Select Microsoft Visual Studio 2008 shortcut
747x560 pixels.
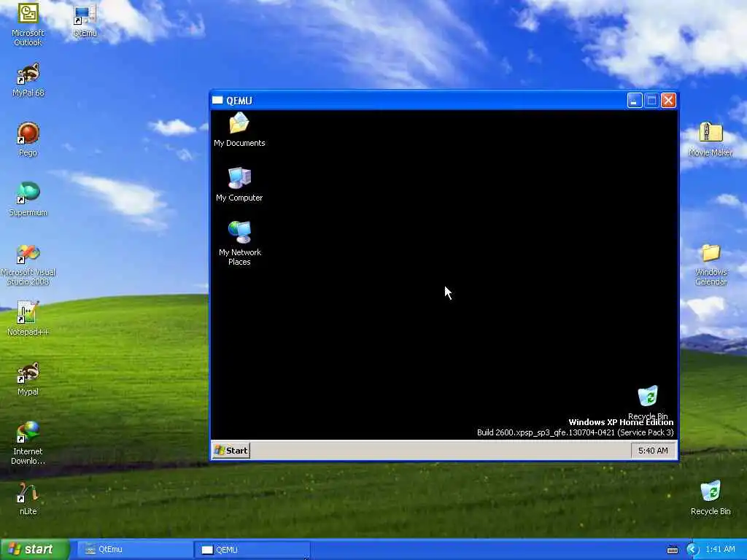[x=28, y=265]
